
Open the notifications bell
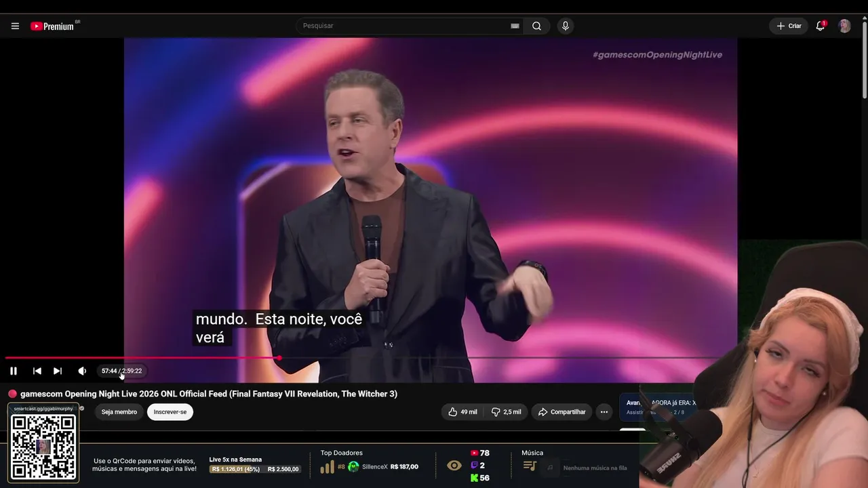820,26
